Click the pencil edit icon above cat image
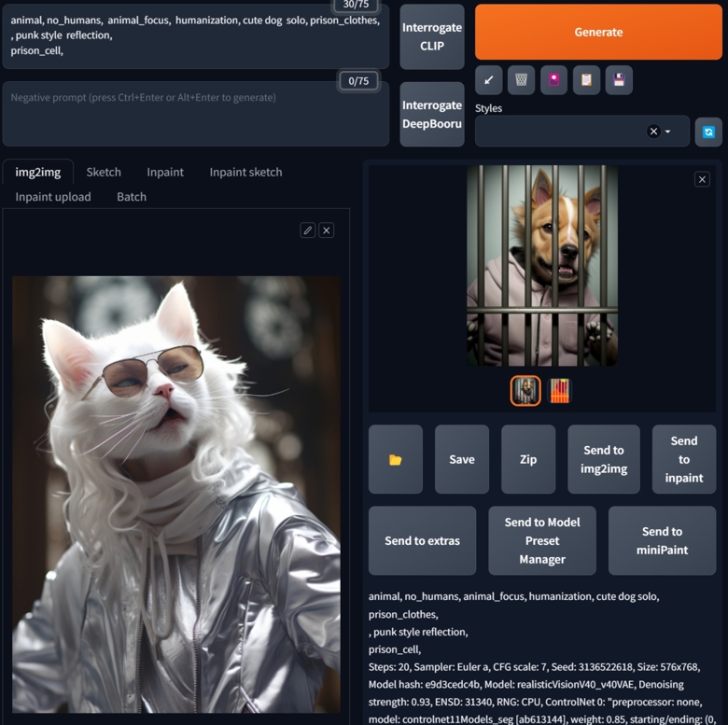728x725 pixels. (308, 230)
